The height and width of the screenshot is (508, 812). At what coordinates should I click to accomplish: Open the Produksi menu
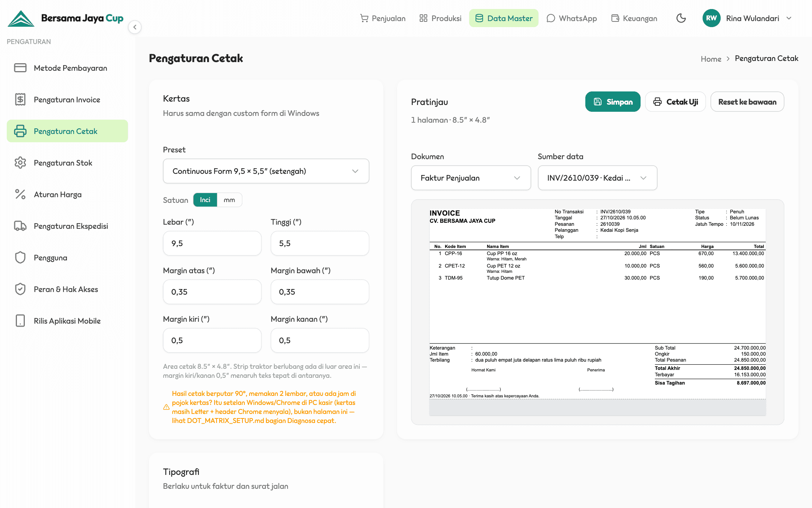tap(440, 18)
